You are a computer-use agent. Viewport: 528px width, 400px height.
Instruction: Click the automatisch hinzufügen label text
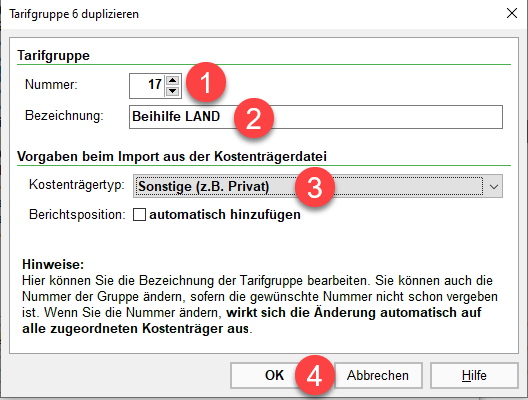225,214
